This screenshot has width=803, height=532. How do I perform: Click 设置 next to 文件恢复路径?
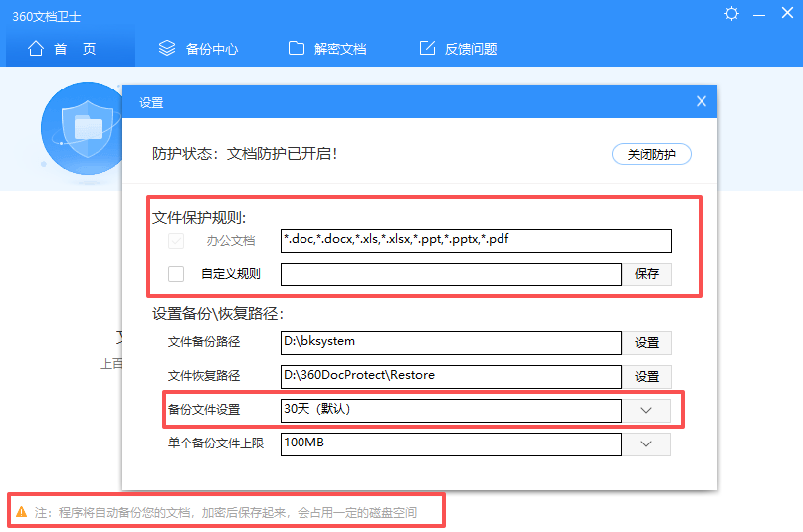point(647,377)
